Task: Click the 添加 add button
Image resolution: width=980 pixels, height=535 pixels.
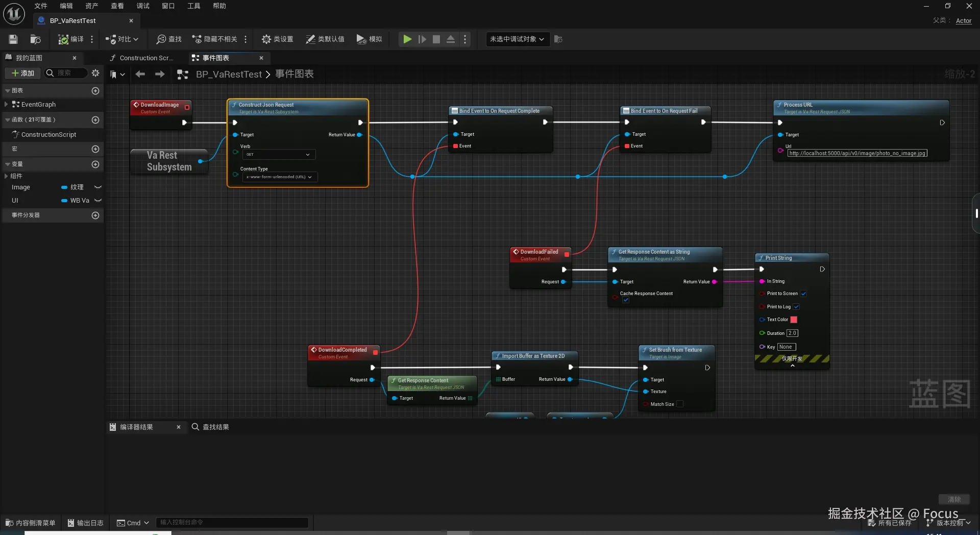Action: [x=23, y=73]
